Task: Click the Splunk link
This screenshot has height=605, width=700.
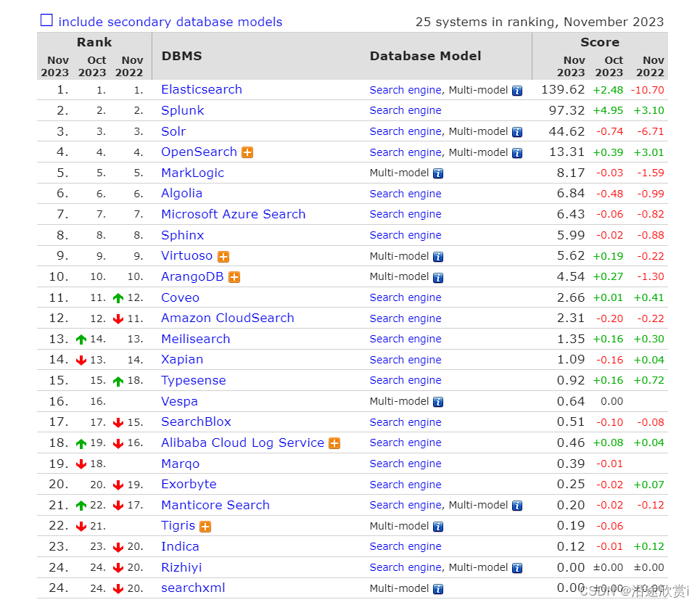Action: point(182,110)
